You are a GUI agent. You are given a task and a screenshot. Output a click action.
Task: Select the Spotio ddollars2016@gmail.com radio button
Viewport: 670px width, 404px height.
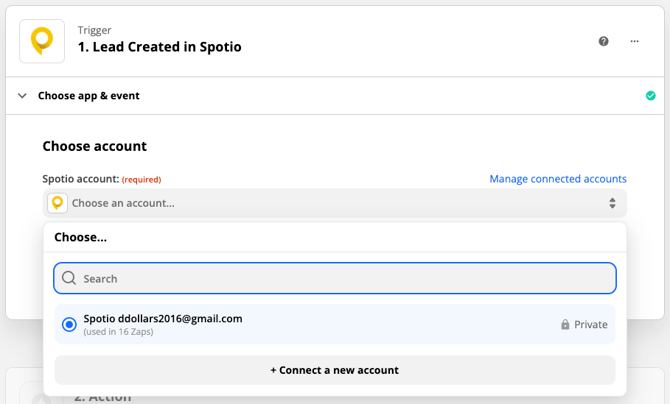pyautogui.click(x=69, y=324)
